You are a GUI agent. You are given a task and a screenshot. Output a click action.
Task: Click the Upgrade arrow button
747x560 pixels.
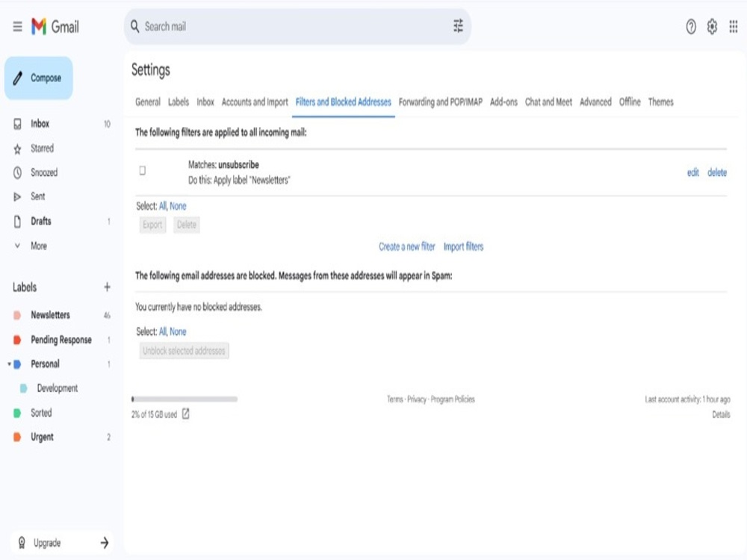pyautogui.click(x=105, y=542)
